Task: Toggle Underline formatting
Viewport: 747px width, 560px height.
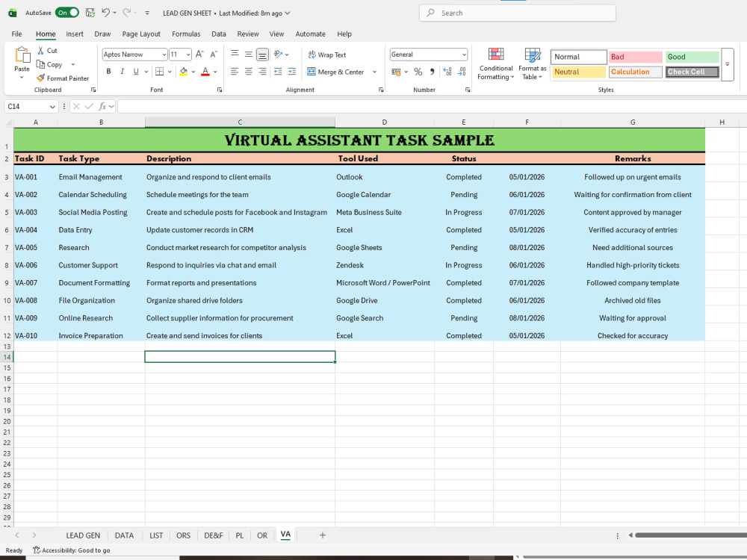Action: click(136, 72)
